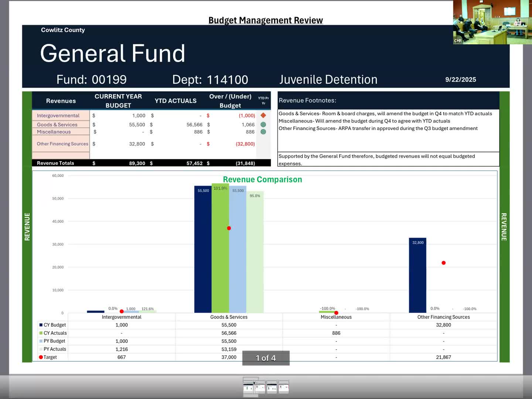Click the '21,867' Target value
Viewport: 532px width, 399px height.
tap(444, 357)
